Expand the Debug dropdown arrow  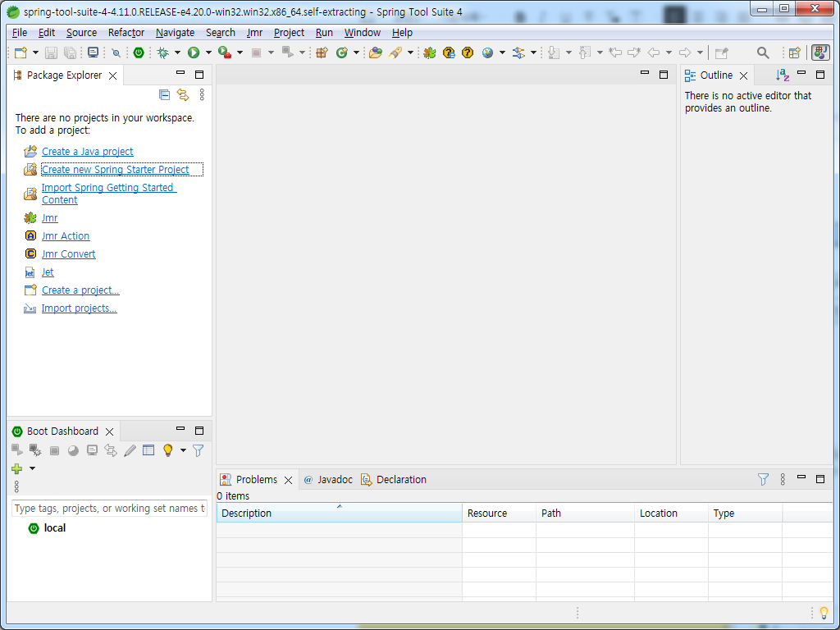point(177,52)
